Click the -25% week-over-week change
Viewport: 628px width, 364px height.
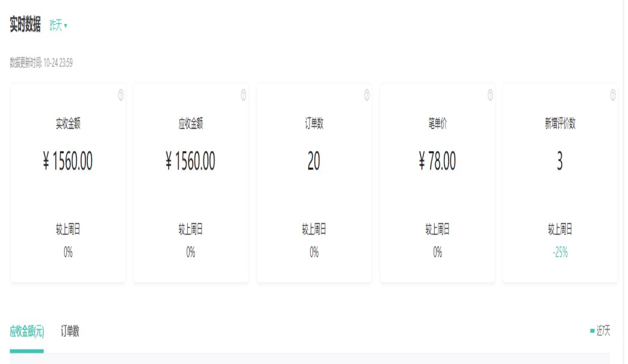[560, 253]
